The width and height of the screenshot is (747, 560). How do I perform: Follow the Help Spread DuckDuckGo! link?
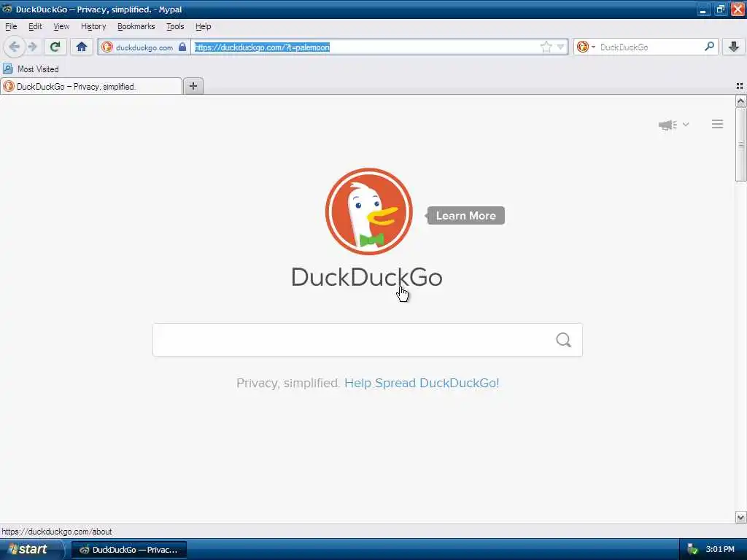[x=422, y=383]
